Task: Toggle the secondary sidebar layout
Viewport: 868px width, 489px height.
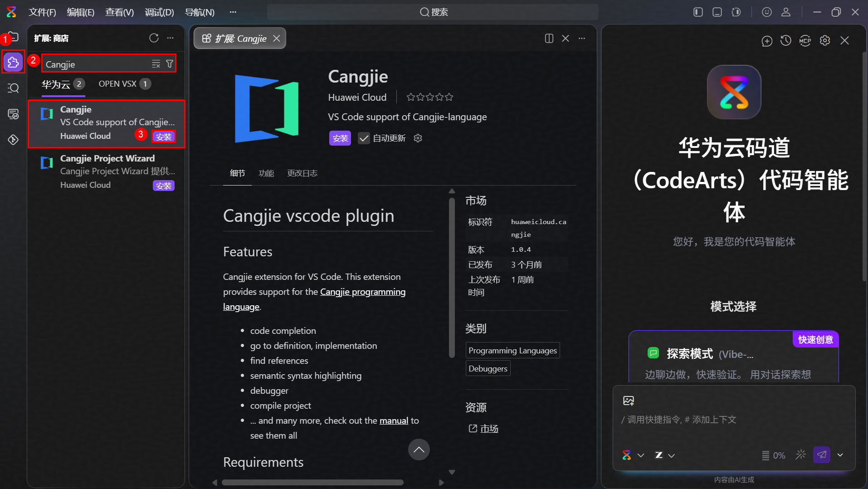Action: (736, 12)
